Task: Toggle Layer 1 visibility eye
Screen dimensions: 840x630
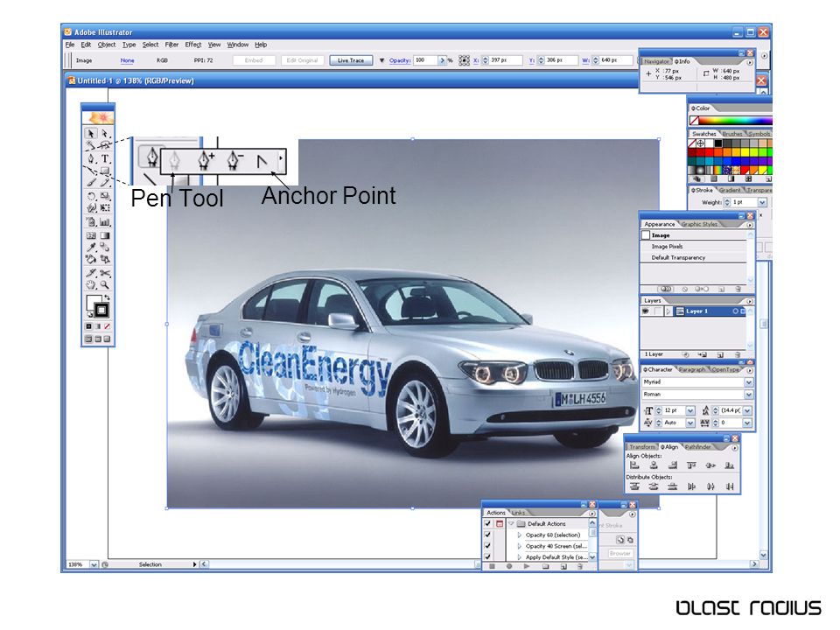Action: click(x=646, y=311)
